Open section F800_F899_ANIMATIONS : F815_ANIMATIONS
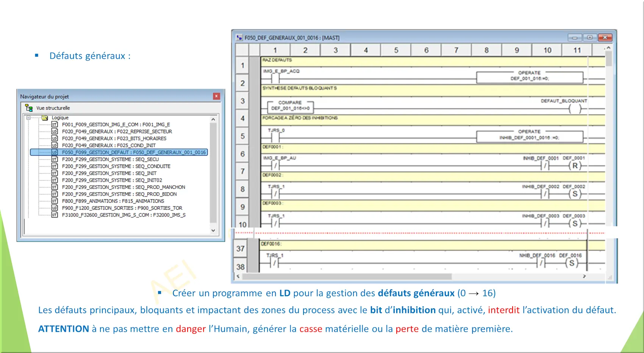 [113, 201]
